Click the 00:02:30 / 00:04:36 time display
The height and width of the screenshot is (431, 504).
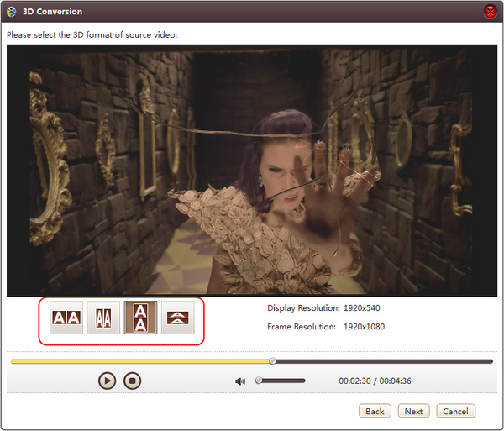pyautogui.click(x=375, y=381)
